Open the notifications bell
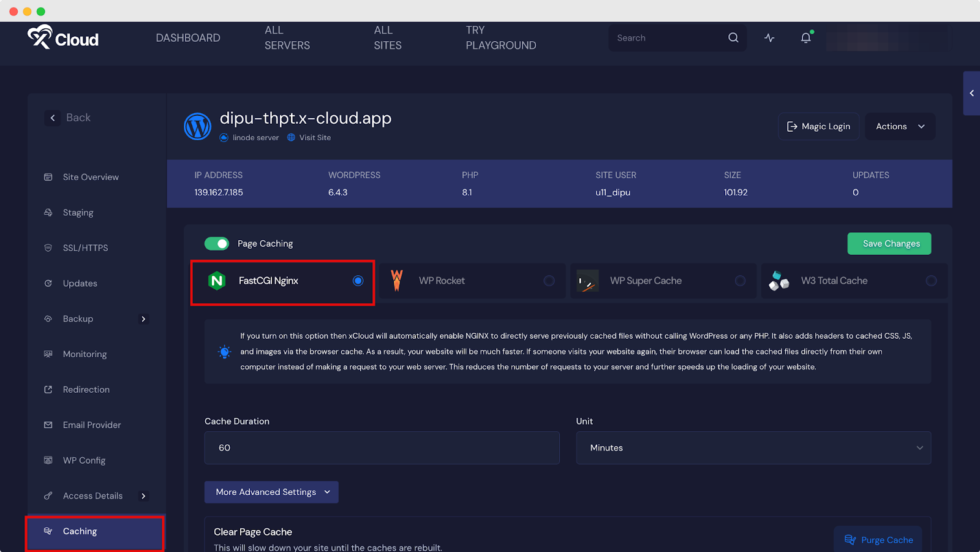This screenshot has height=552, width=980. pos(805,38)
